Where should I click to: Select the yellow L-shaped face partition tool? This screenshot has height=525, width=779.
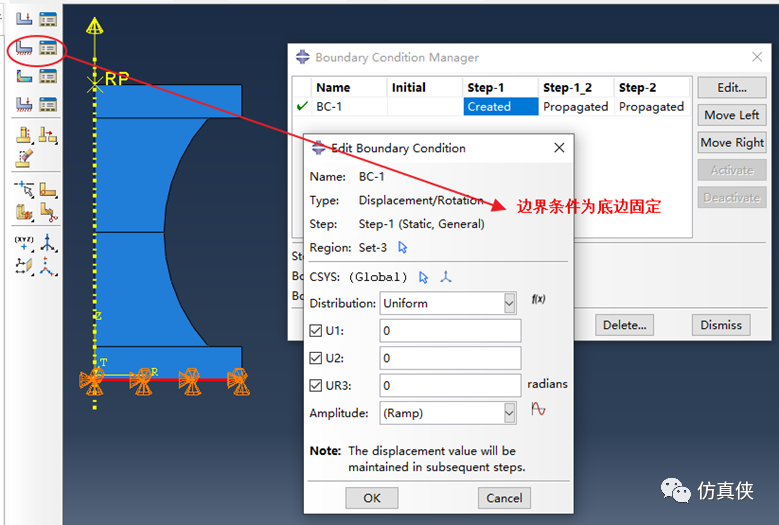coord(48,189)
